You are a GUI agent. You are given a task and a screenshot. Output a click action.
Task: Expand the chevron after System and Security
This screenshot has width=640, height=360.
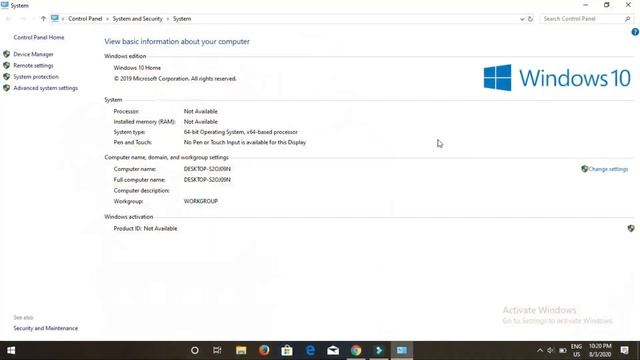pyautogui.click(x=168, y=19)
